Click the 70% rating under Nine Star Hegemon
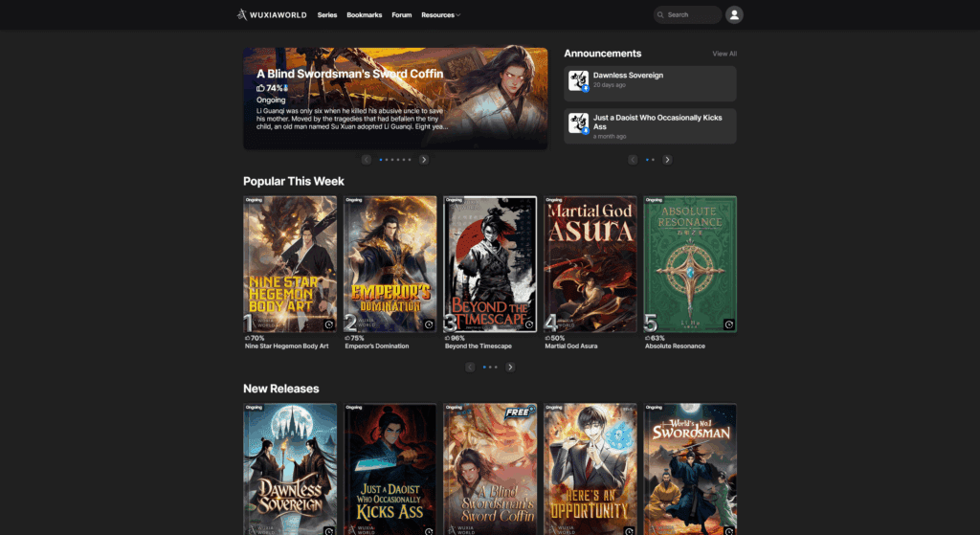Image resolution: width=980 pixels, height=535 pixels. coord(255,338)
